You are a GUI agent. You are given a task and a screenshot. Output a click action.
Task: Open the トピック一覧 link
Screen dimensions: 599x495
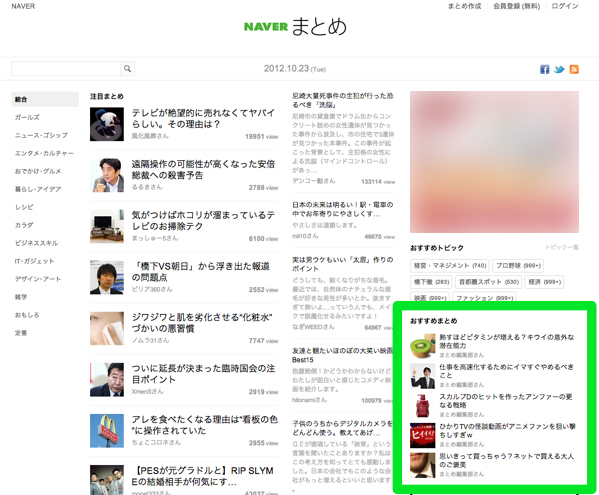pos(562,248)
